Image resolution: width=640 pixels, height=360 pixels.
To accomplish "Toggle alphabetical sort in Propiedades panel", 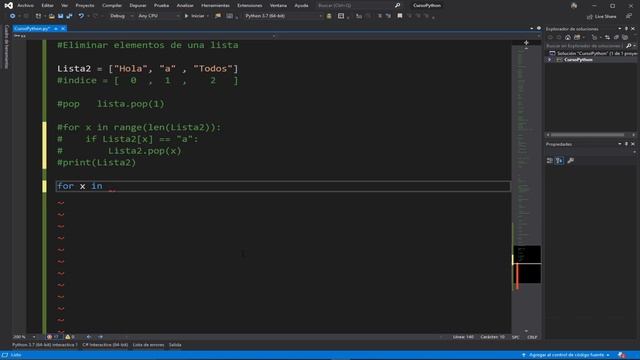I will pos(559,161).
